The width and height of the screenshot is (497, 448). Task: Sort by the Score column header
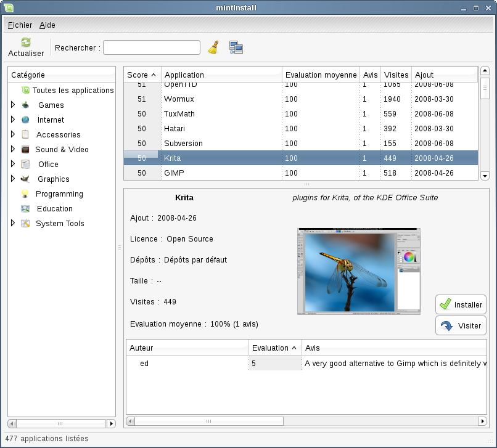[142, 75]
